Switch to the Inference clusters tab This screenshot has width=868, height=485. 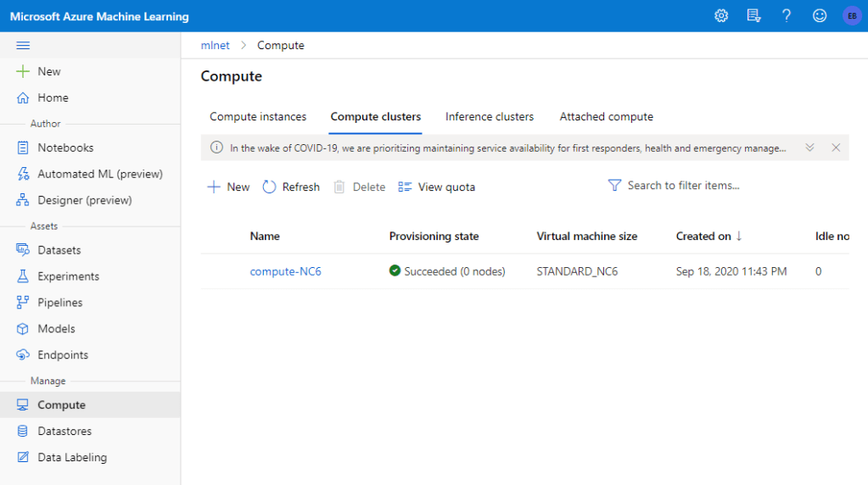pyautogui.click(x=490, y=117)
